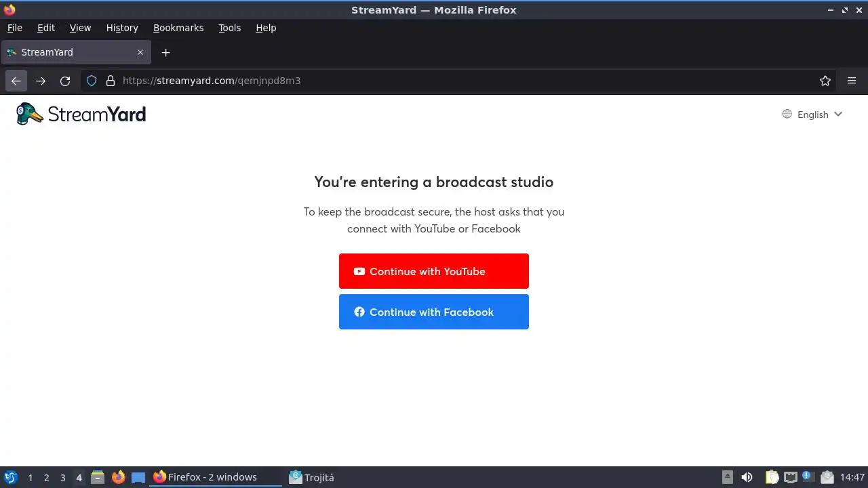The width and height of the screenshot is (868, 488).
Task: Go forward one page in history
Action: [x=41, y=81]
